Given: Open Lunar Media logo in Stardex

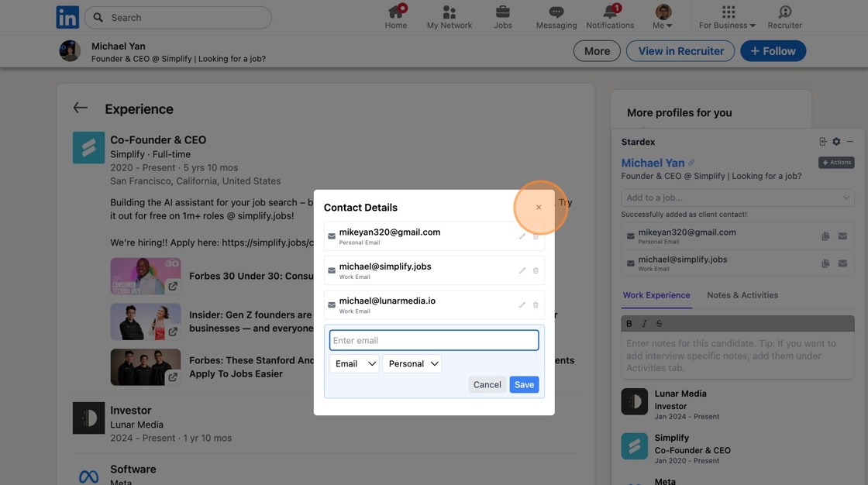Looking at the screenshot, I should [635, 401].
